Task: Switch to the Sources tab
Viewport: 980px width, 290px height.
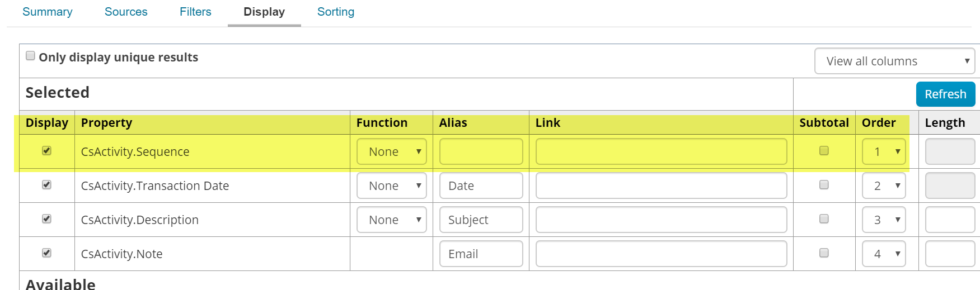Action: coord(126,12)
